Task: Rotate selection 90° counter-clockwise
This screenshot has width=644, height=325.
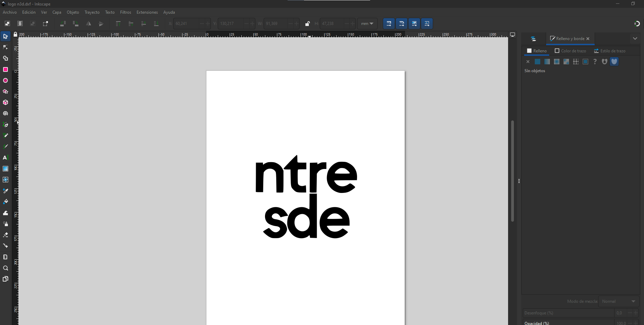Action: 63,24
